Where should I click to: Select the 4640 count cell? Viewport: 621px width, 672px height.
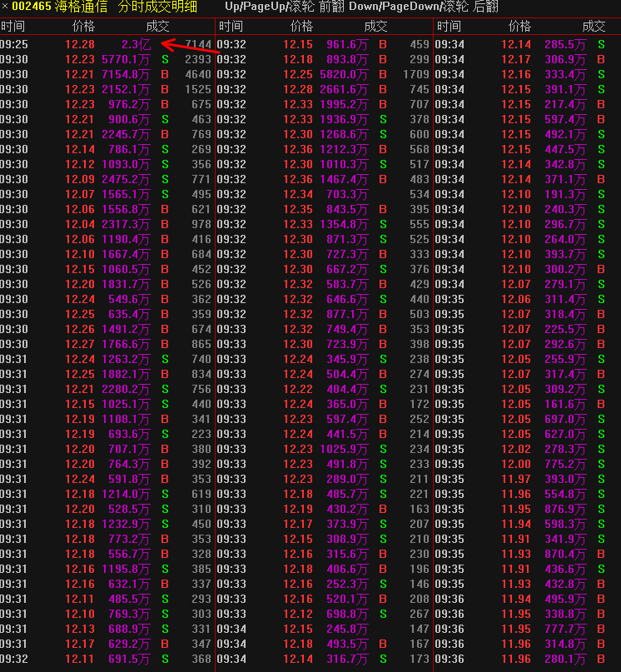[198, 75]
